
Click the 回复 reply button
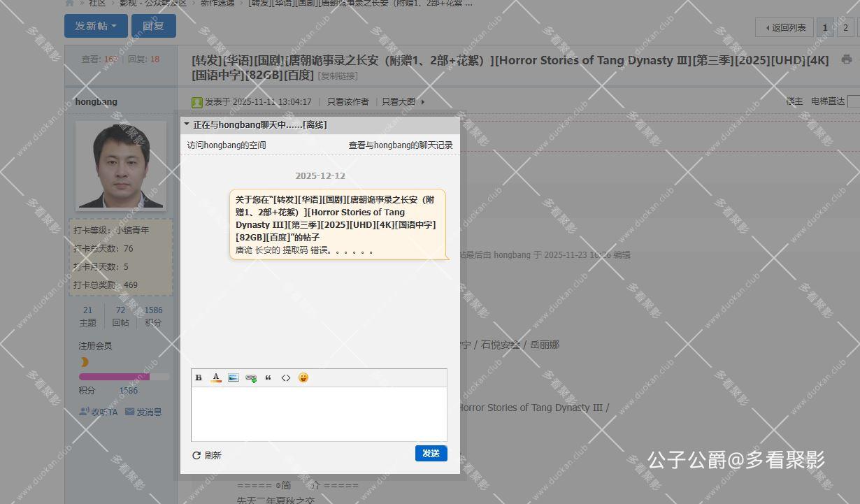coord(153,26)
